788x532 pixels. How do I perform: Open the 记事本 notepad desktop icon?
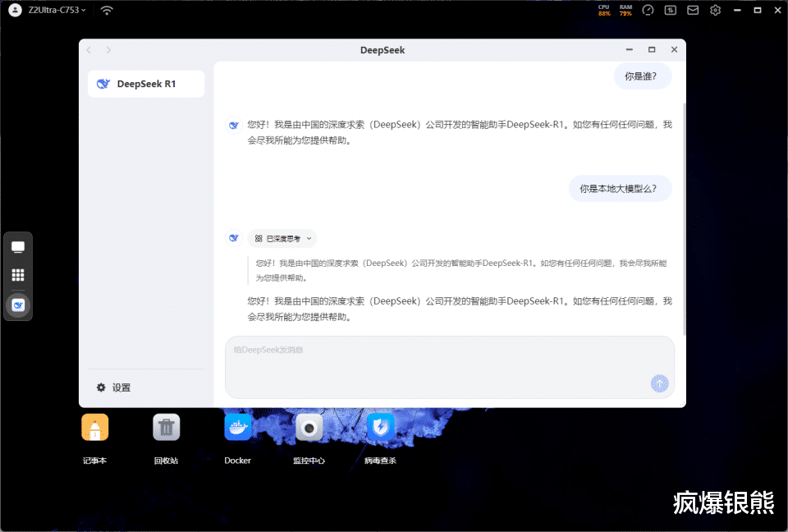[95, 428]
